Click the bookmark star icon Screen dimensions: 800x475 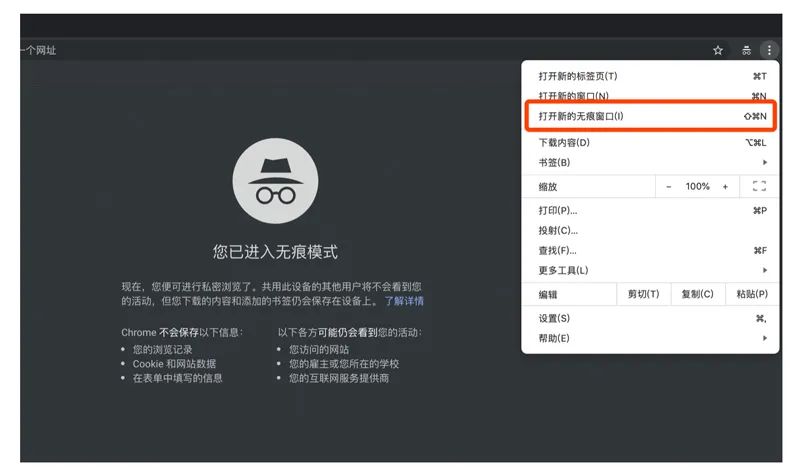718,50
